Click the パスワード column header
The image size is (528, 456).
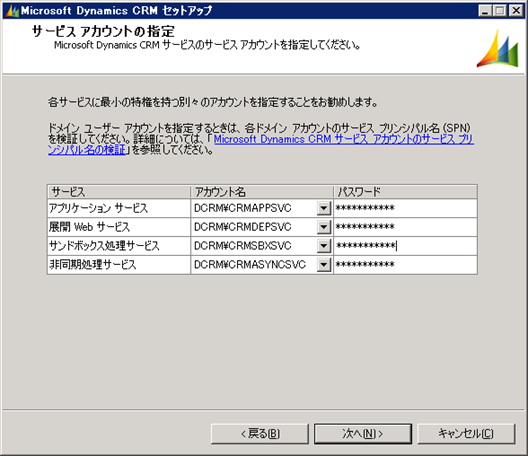click(x=405, y=192)
